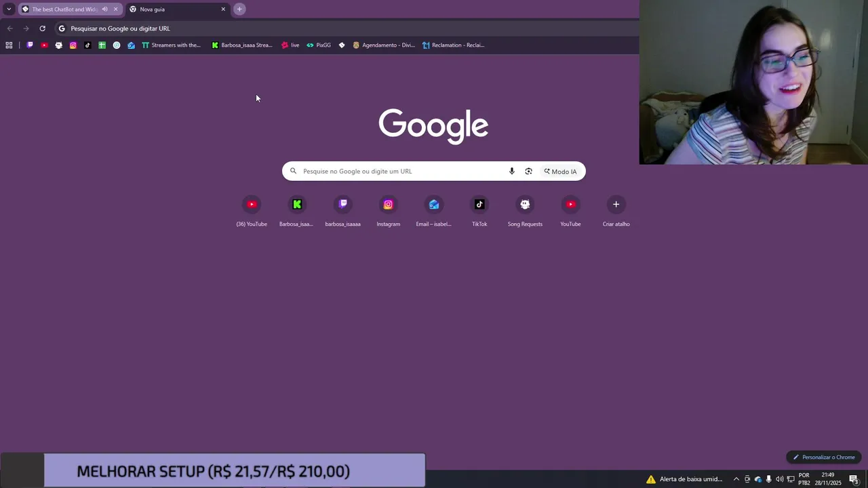868x488 pixels.
Task: Go back to the previous page
Action: click(x=9, y=28)
